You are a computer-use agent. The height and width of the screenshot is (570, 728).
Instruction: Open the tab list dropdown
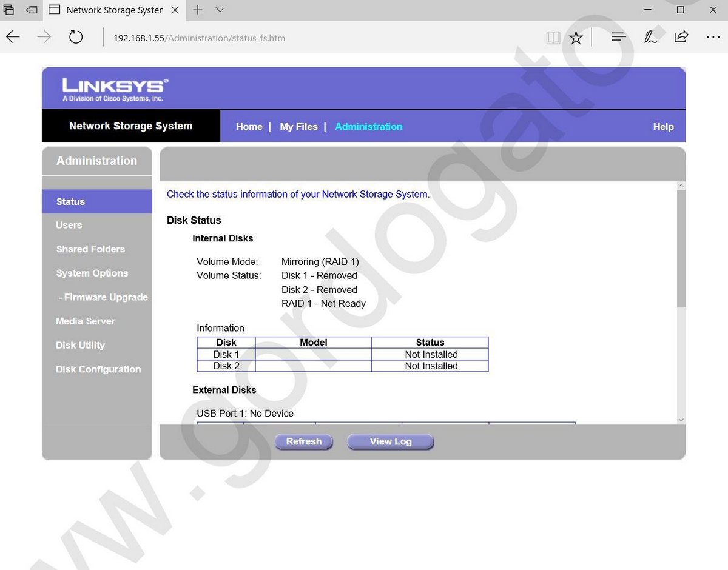pos(218,10)
